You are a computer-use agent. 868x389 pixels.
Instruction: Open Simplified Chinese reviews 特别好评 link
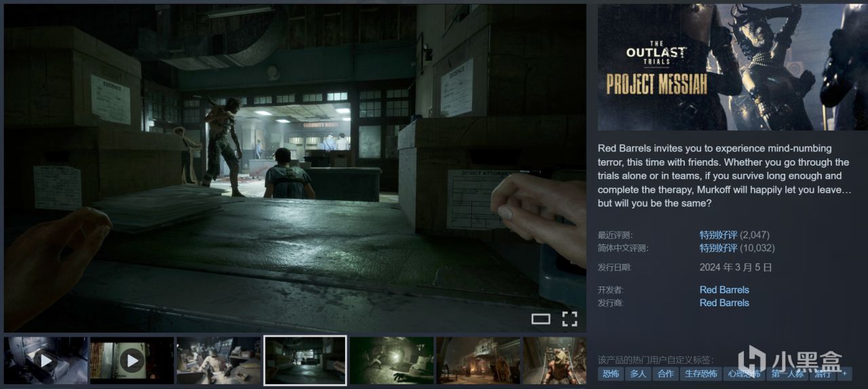(718, 248)
